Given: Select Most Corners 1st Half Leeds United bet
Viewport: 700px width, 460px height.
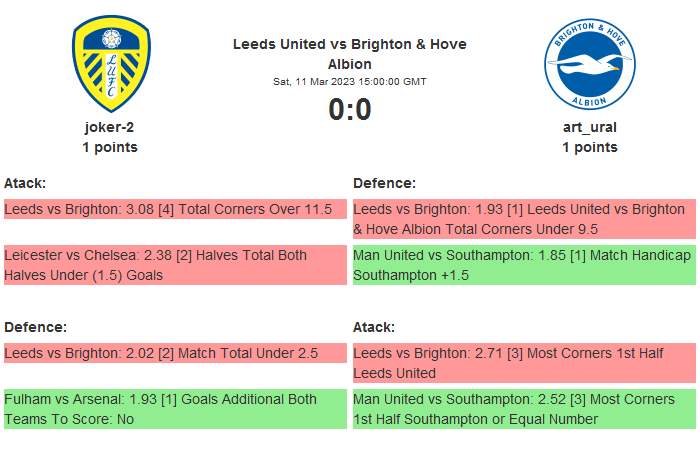Looking at the screenshot, I should click(x=524, y=363).
